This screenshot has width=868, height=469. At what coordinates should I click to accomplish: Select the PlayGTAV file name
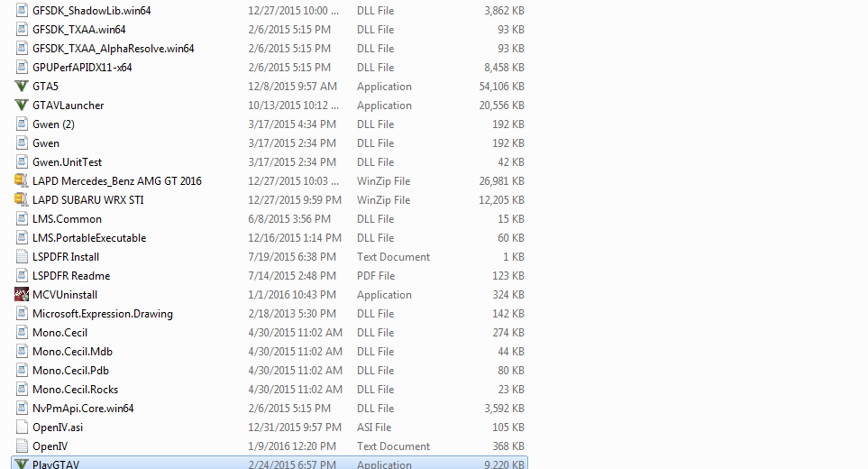pyautogui.click(x=56, y=464)
